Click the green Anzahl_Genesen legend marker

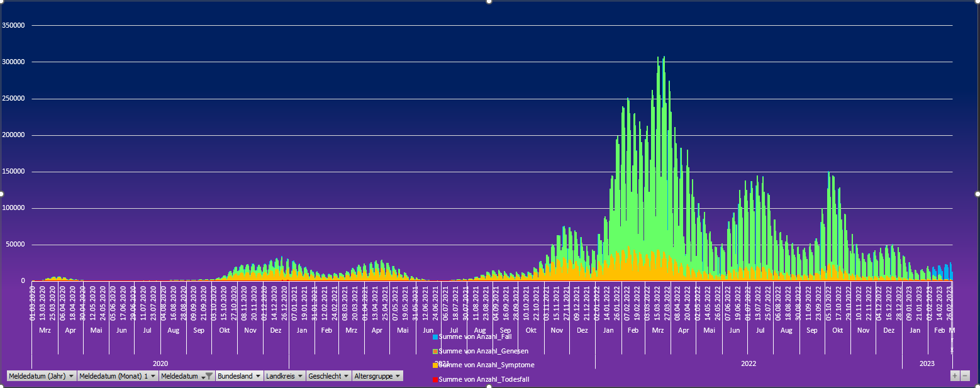click(x=435, y=352)
